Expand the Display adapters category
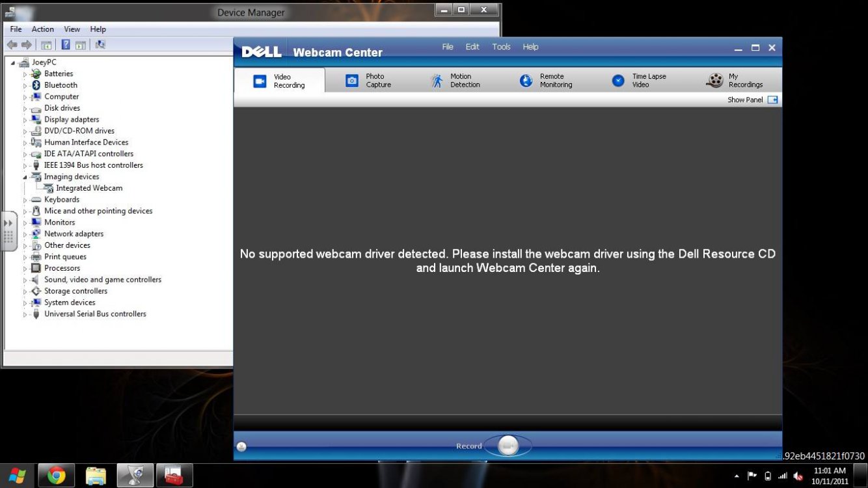The height and width of the screenshot is (488, 868). 25,120
